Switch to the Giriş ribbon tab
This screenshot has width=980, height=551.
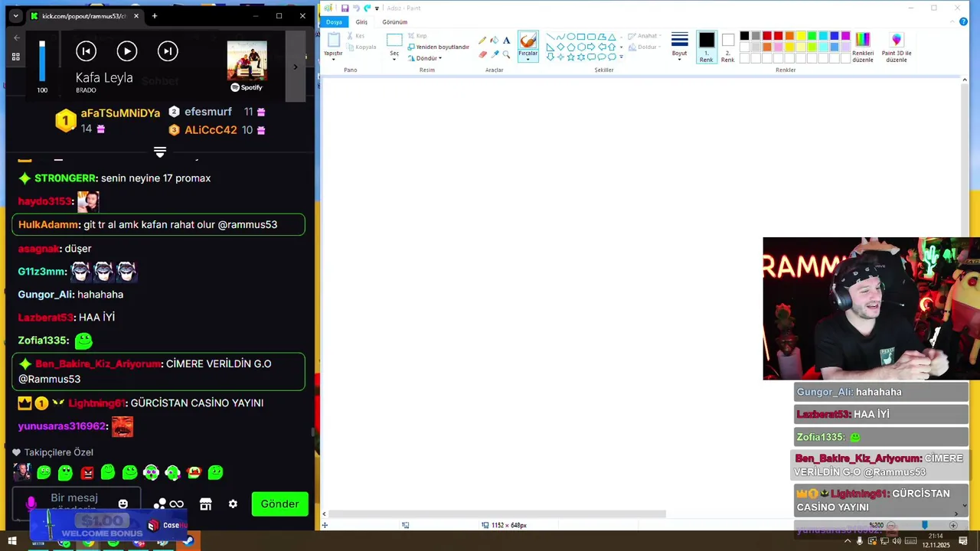[361, 21]
